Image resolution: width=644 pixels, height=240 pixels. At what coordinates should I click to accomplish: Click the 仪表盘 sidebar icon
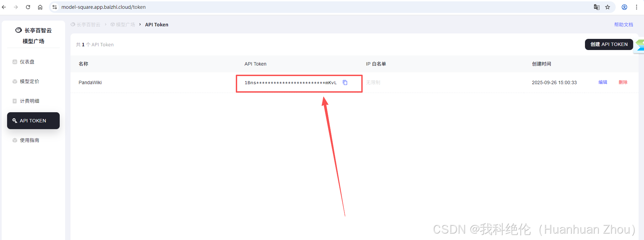[x=15, y=62]
